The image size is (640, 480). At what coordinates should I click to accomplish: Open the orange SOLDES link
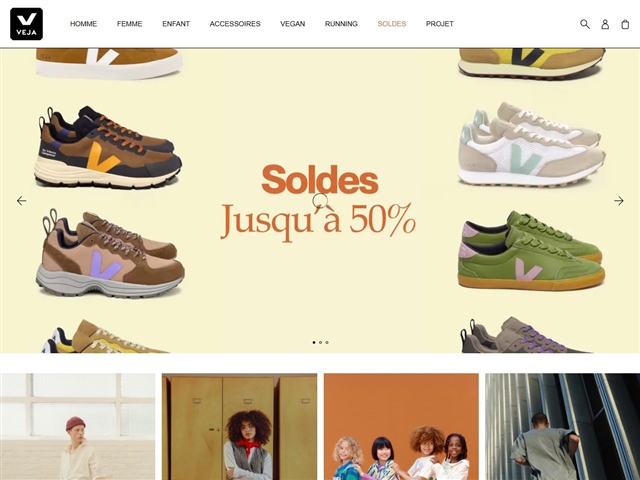click(392, 24)
